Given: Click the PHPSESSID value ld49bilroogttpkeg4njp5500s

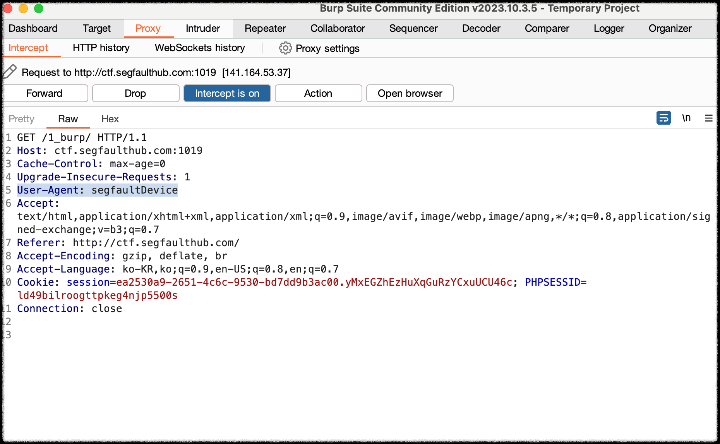Looking at the screenshot, I should tap(97, 295).
